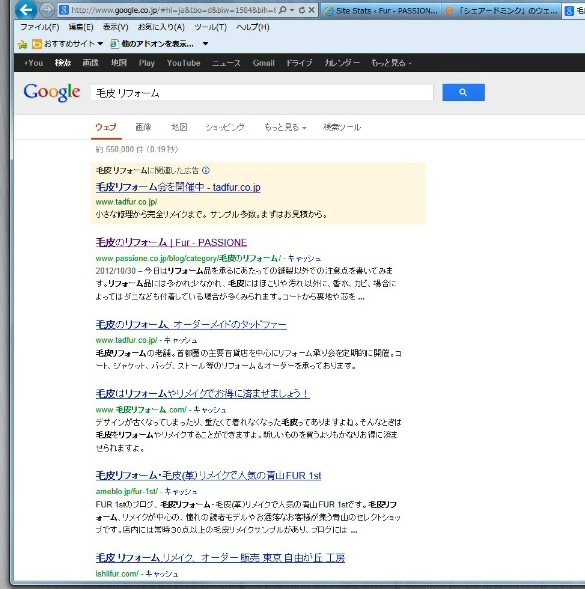This screenshot has height=589, width=585.
Task: Click the blue Google search button
Action: pyautogui.click(x=463, y=92)
